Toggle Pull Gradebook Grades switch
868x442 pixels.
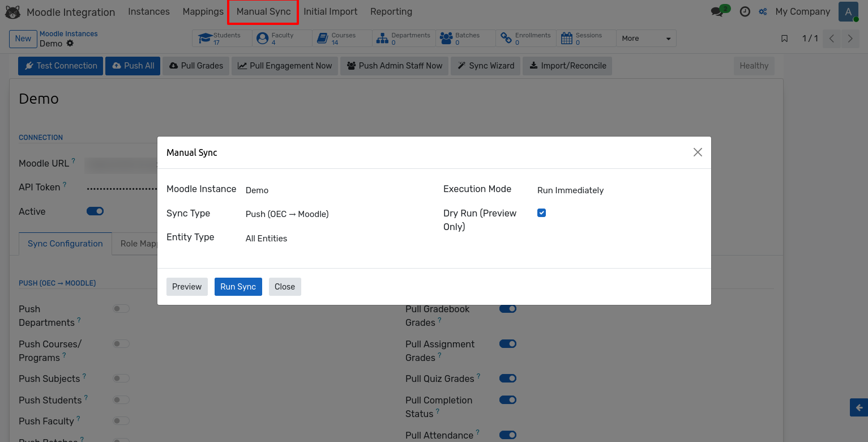(x=508, y=309)
